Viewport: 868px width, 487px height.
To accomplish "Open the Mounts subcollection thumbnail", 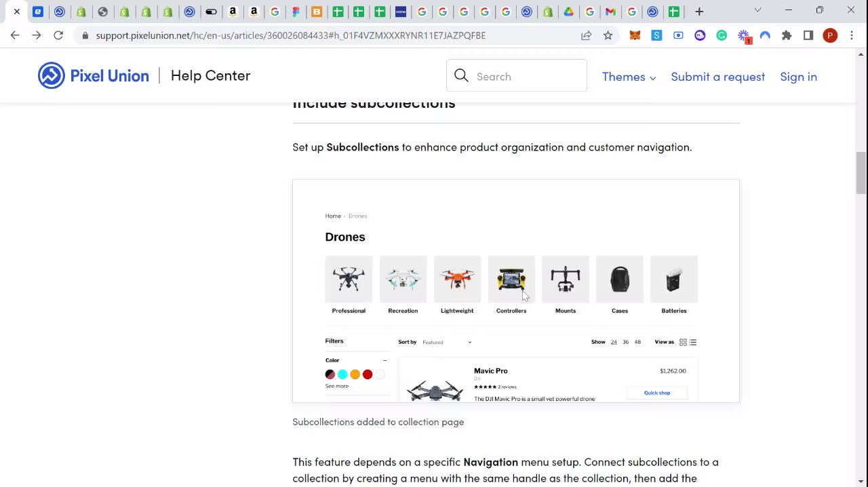I will click(566, 279).
